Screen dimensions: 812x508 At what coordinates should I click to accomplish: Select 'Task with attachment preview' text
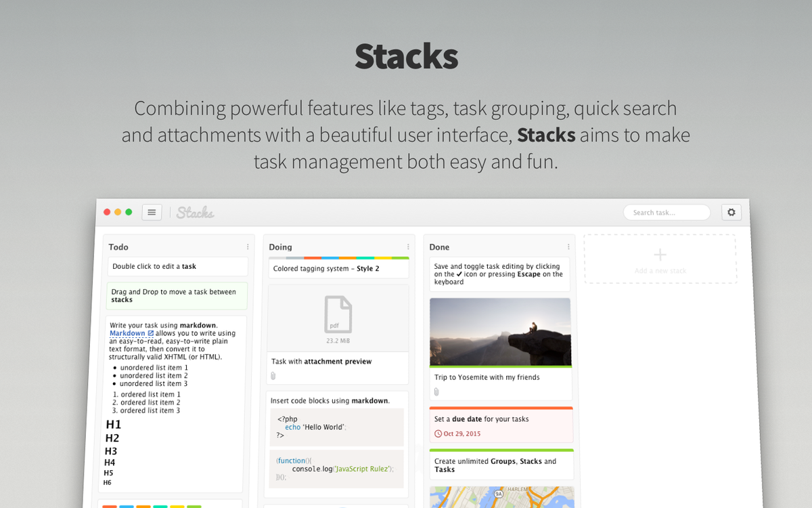coord(321,362)
